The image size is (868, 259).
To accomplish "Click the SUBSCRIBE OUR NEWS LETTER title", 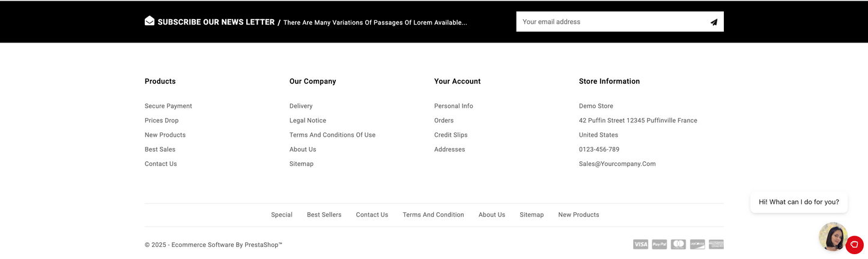I will pyautogui.click(x=216, y=22).
